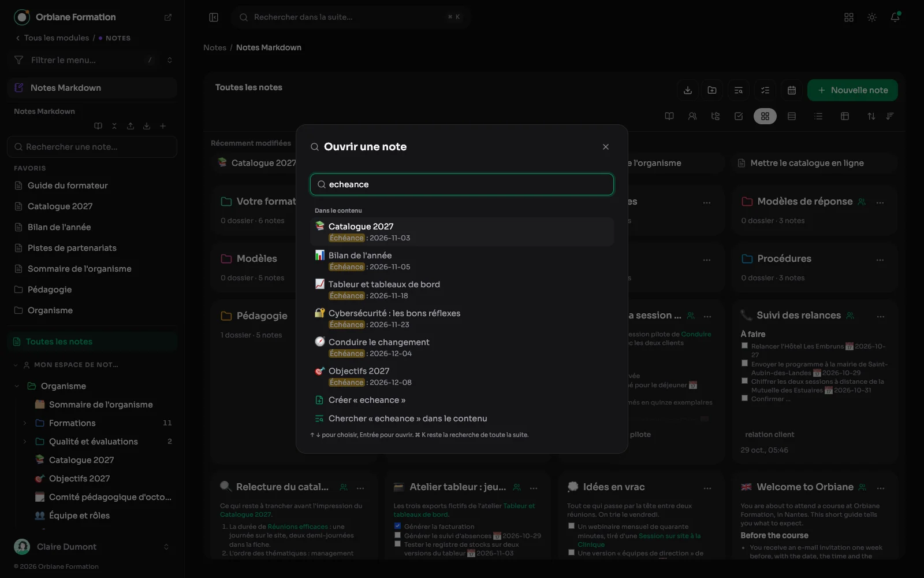Click the add plus icon in sidebar
Image resolution: width=924 pixels, height=578 pixels.
coord(163,126)
